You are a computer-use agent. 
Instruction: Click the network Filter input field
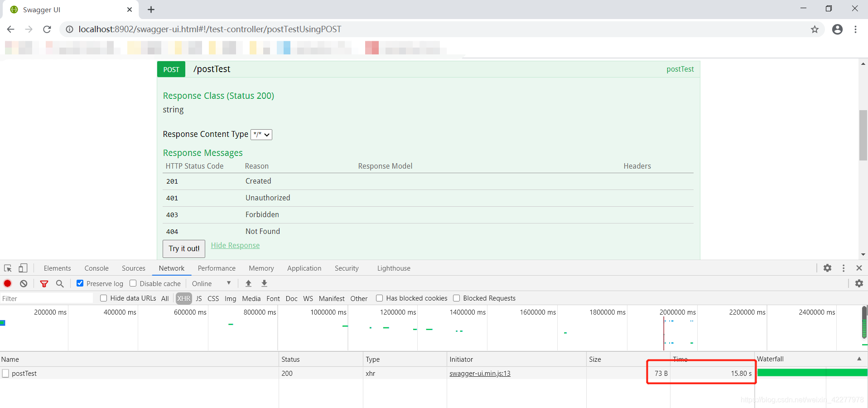[x=47, y=298]
